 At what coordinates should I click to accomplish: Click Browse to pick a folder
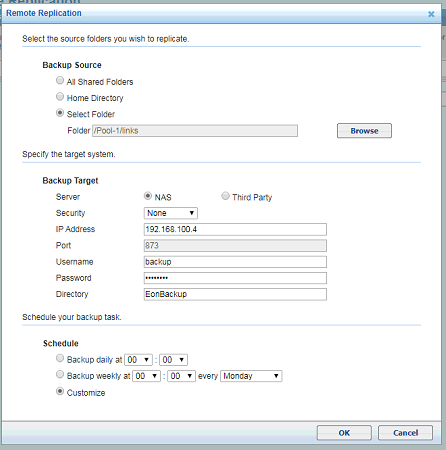(x=364, y=131)
